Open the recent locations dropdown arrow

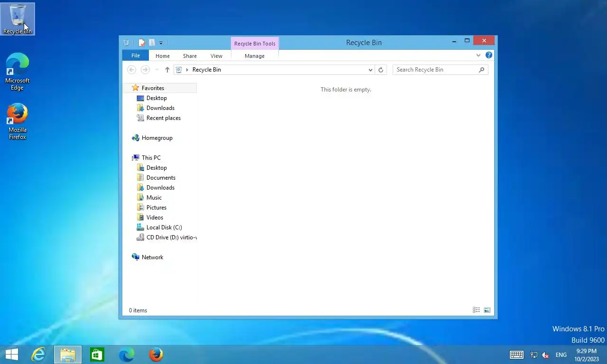click(x=157, y=70)
